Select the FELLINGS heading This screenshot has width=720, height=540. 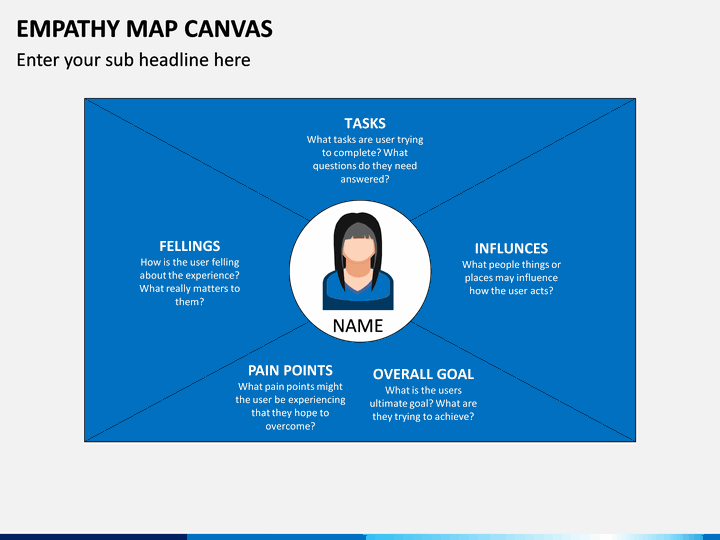[x=190, y=246]
